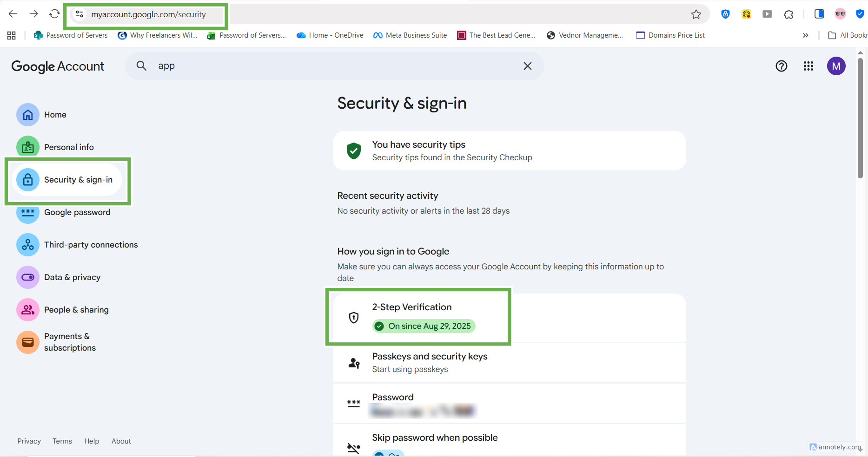Select Third-party connections in sidebar
This screenshot has height=457, width=868.
coord(91,245)
